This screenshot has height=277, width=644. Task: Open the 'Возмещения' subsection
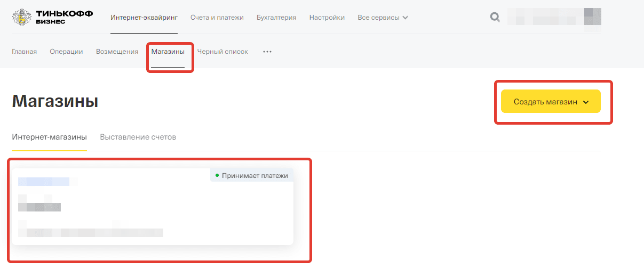tap(117, 52)
